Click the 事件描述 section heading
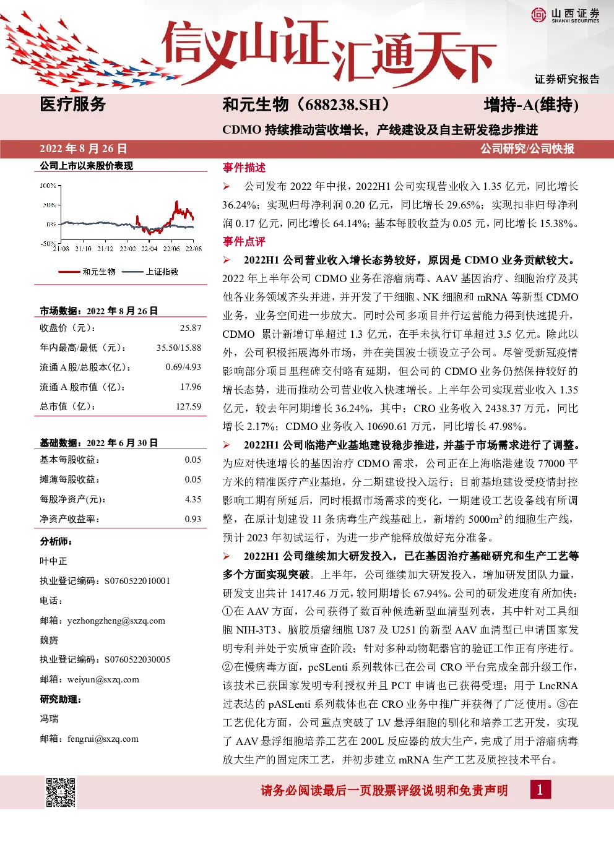 pos(244,168)
